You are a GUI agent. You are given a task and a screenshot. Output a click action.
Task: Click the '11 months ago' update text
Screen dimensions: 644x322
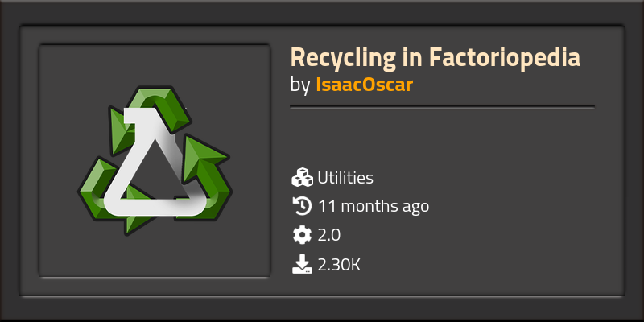click(x=374, y=206)
